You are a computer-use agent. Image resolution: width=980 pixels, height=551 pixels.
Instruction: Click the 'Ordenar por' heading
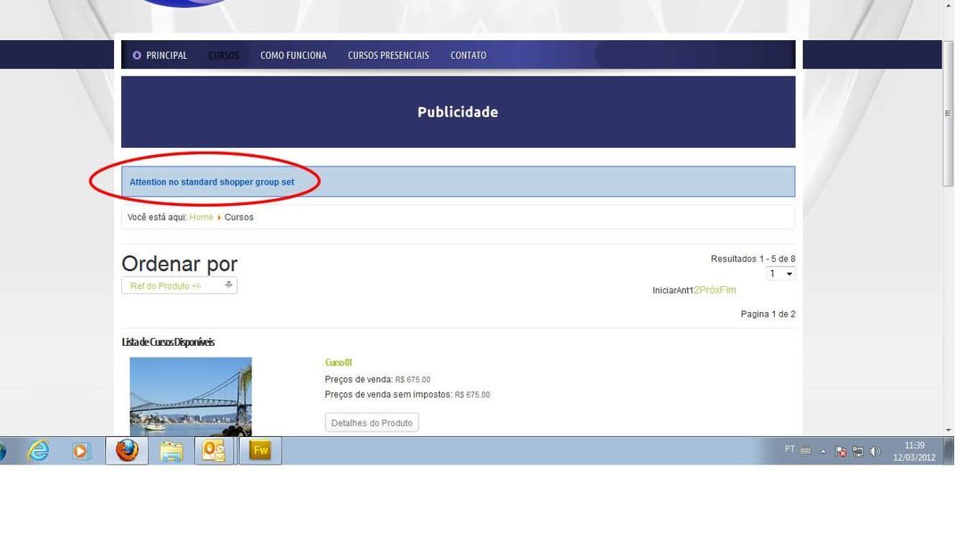[179, 263]
